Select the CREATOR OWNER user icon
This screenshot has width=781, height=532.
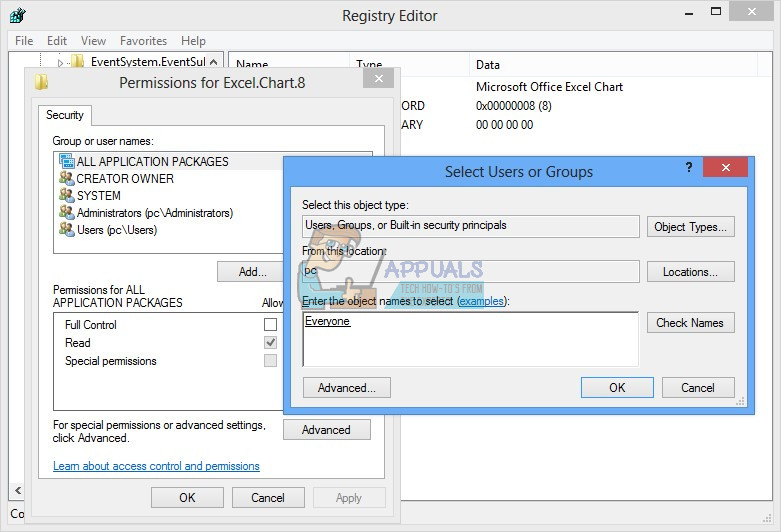(x=67, y=178)
